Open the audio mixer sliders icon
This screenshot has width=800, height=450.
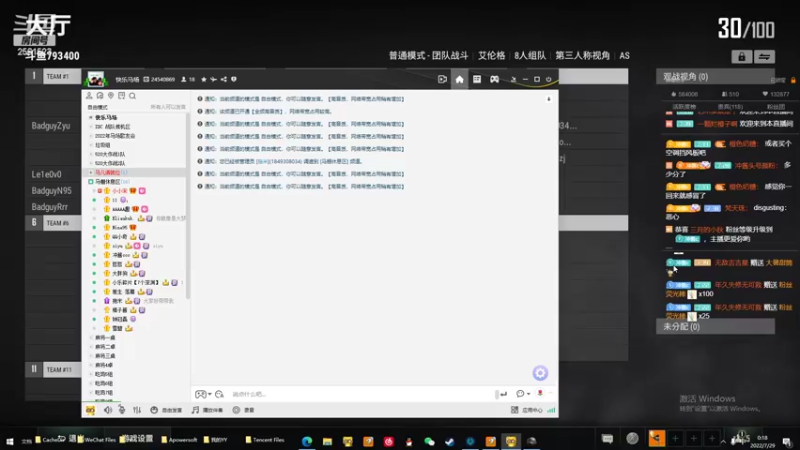[137, 410]
